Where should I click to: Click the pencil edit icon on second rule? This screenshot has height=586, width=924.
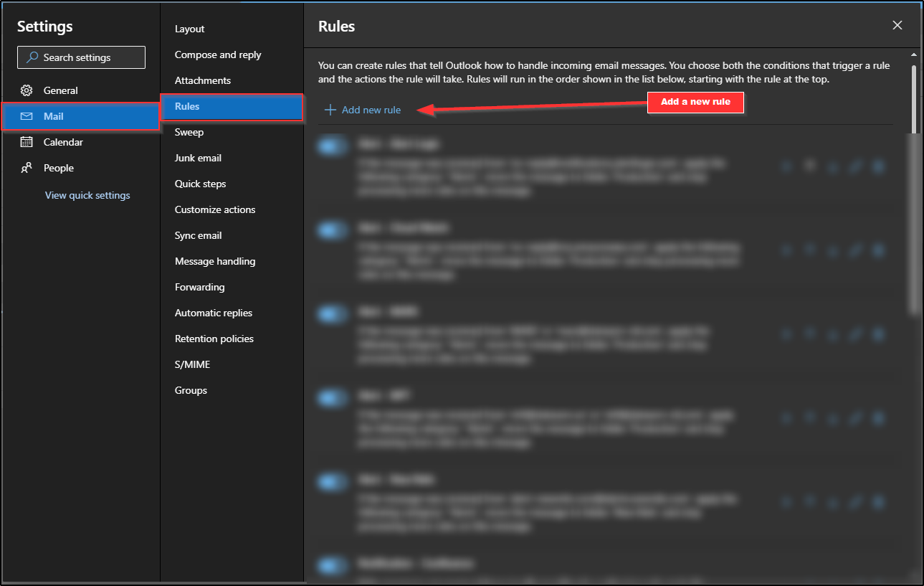(855, 250)
